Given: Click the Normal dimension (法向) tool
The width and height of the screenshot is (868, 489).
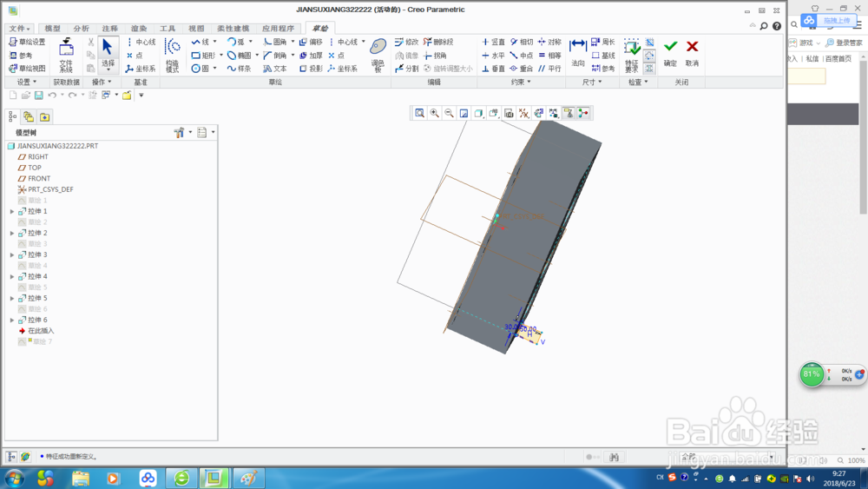Looking at the screenshot, I should pyautogui.click(x=578, y=53).
